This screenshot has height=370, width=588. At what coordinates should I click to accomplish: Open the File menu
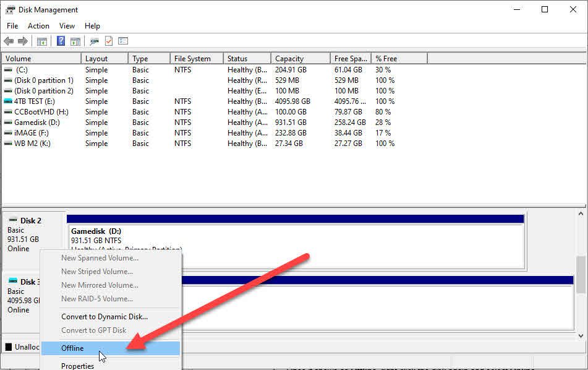point(12,26)
